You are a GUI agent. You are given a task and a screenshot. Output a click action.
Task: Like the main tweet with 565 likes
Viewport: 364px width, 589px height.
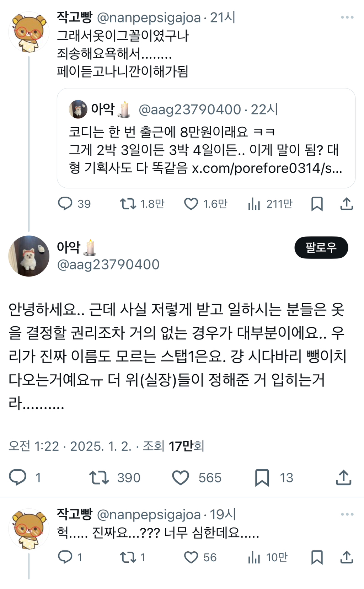pos(181,477)
